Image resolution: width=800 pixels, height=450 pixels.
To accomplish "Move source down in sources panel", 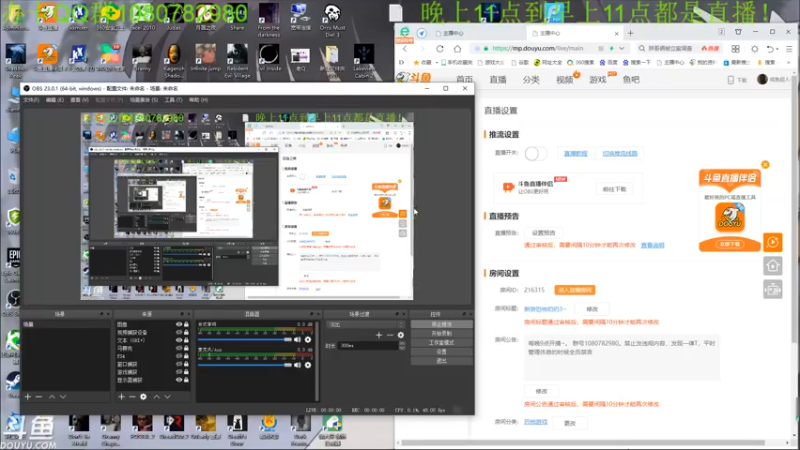I will pos(167,396).
